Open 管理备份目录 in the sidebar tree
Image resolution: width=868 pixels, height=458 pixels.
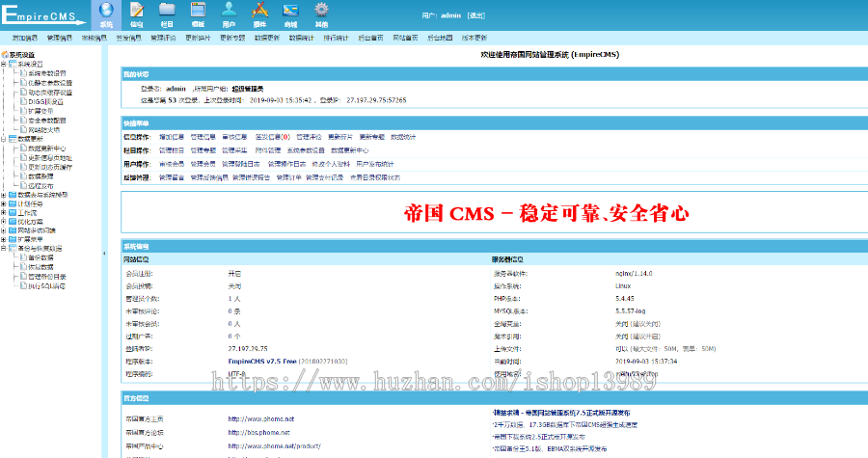coord(47,277)
